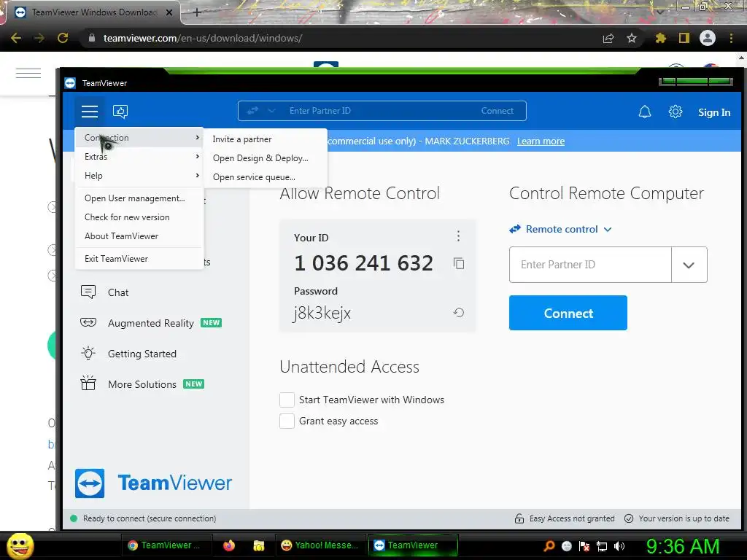Open the Firefox taskbar icon
Screen dimensions: 747x560
coord(229,545)
